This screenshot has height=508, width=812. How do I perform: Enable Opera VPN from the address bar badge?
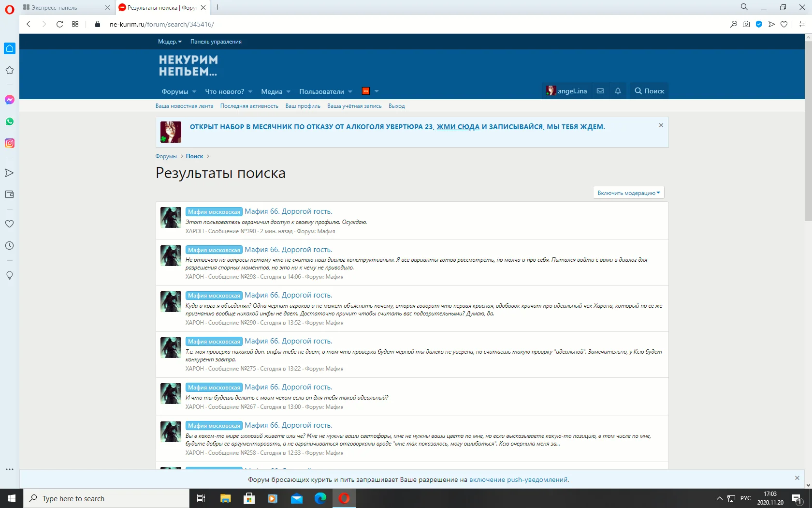tap(758, 24)
